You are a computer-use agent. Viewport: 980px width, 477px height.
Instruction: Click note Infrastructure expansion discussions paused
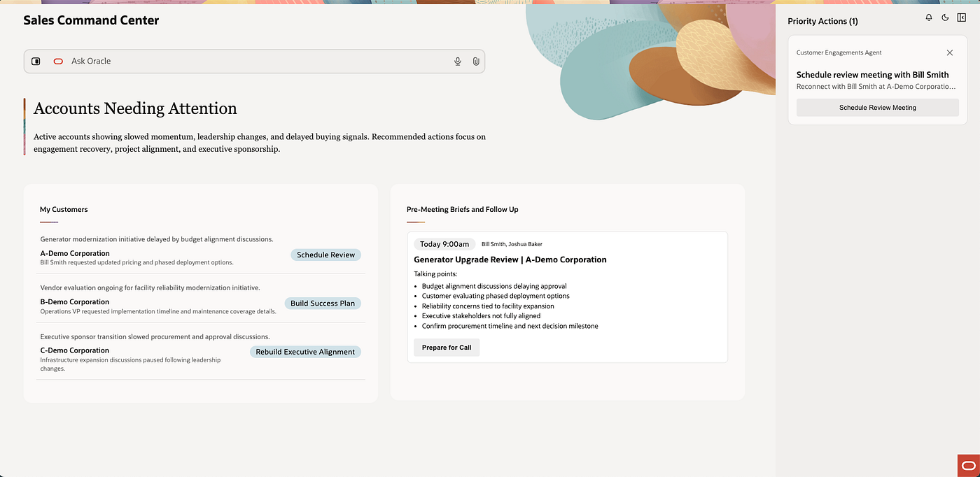pyautogui.click(x=130, y=364)
